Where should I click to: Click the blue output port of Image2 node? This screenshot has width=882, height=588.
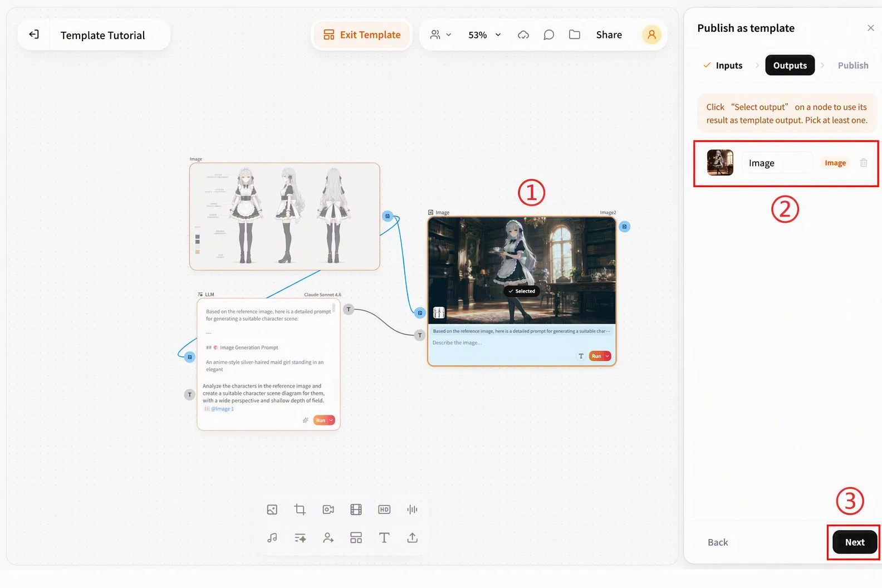(x=625, y=227)
